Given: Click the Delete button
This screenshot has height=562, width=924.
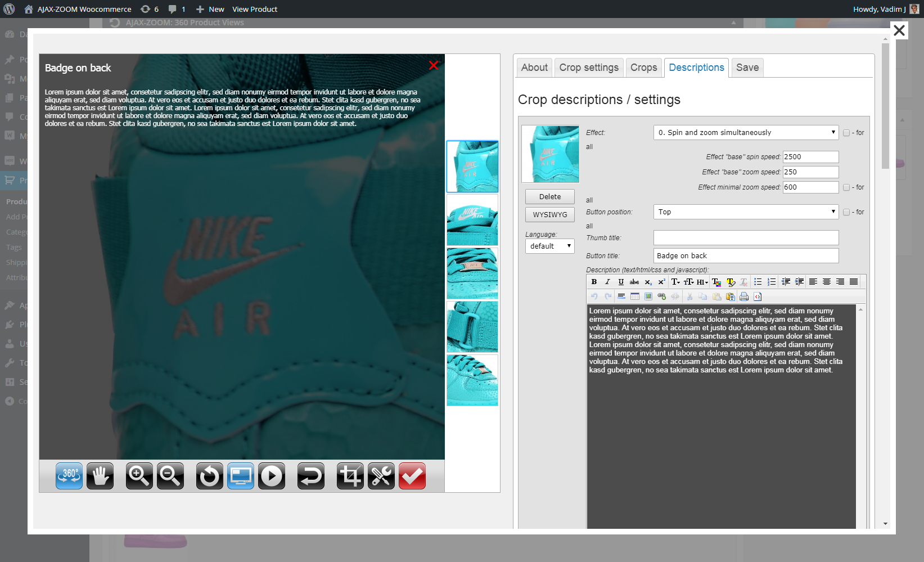Looking at the screenshot, I should click(x=550, y=196).
